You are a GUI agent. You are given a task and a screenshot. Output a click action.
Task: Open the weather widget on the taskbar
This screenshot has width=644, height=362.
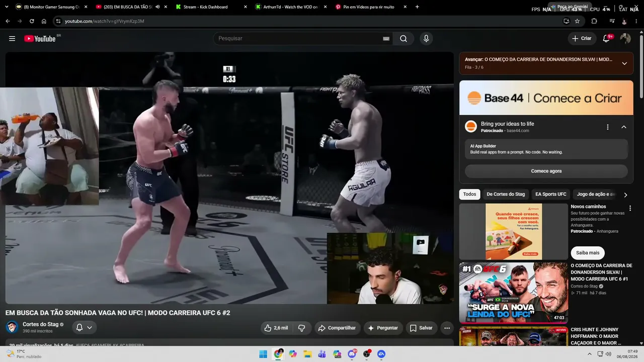coord(24,354)
